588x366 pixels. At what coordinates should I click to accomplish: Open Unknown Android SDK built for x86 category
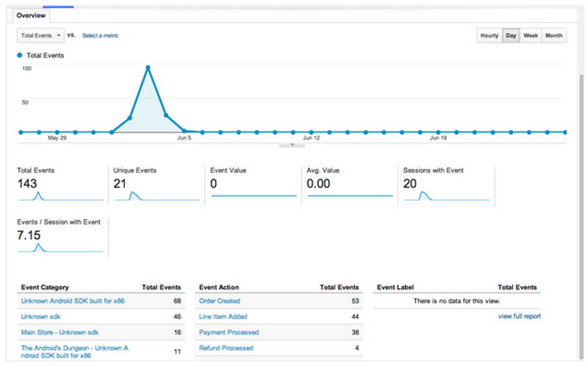pyautogui.click(x=73, y=301)
